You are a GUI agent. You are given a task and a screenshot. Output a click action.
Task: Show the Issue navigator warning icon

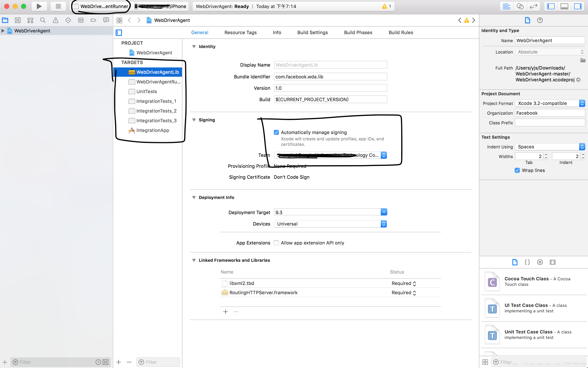55,20
